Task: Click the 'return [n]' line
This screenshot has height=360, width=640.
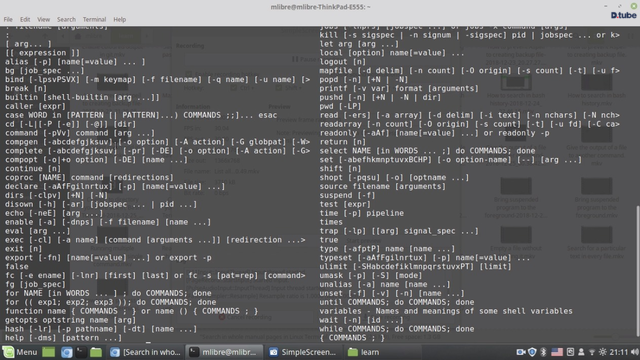Action: coord(343,142)
